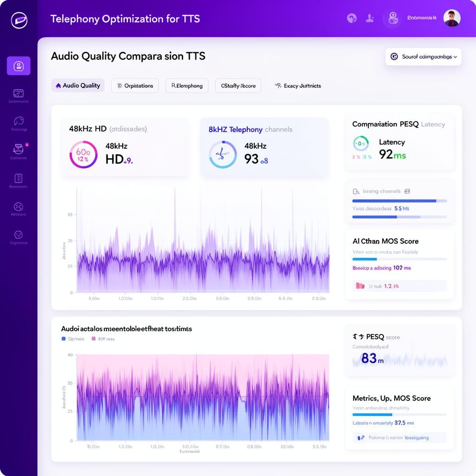Switch to the Audio Quality tab
This screenshot has width=476, height=476.
pyautogui.click(x=78, y=86)
